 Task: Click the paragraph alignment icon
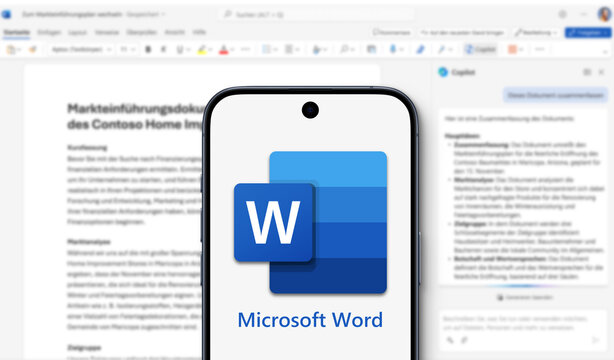[289, 49]
